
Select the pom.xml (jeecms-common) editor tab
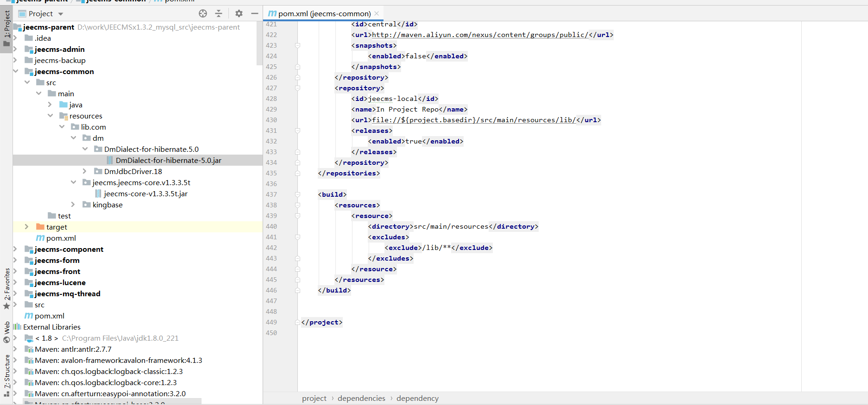(324, 13)
